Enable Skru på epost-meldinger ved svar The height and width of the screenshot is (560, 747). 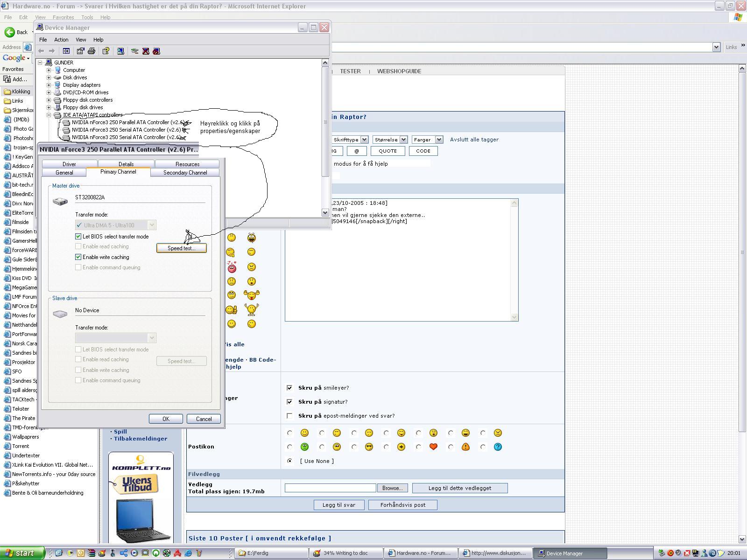coord(289,416)
